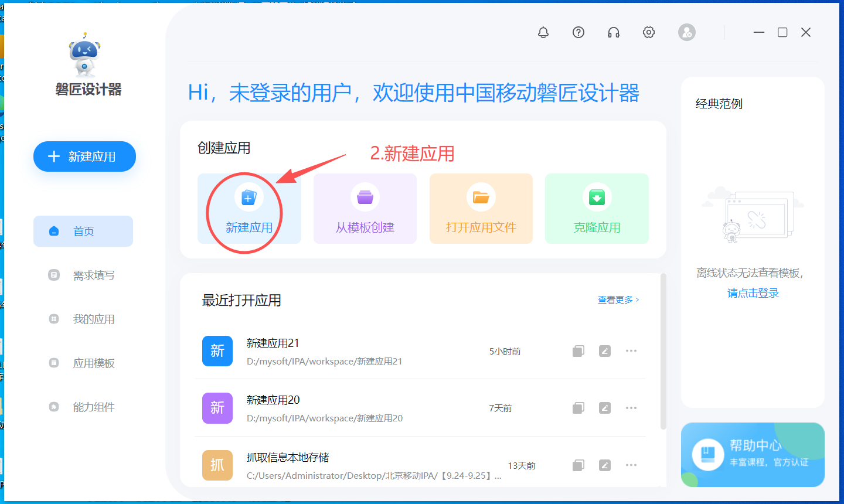Viewport: 844px width, 504px height.
Task: Maximize the 磐匠设计器 window
Action: click(x=782, y=32)
